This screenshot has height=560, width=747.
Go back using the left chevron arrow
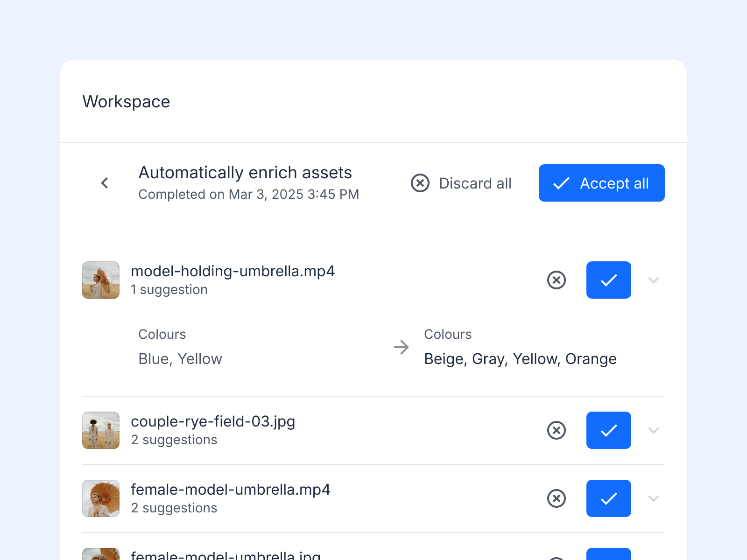pyautogui.click(x=105, y=183)
